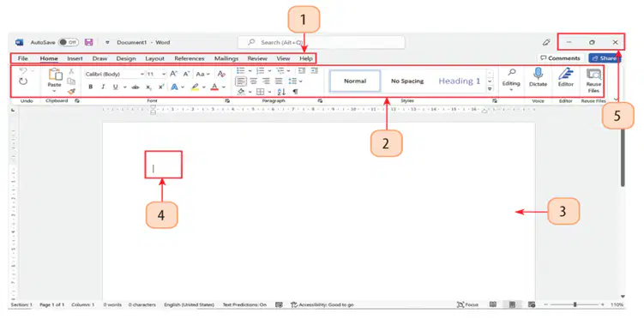The height and width of the screenshot is (319, 644).
Task: Expand the Styles gallery More arrow
Action: click(489, 89)
